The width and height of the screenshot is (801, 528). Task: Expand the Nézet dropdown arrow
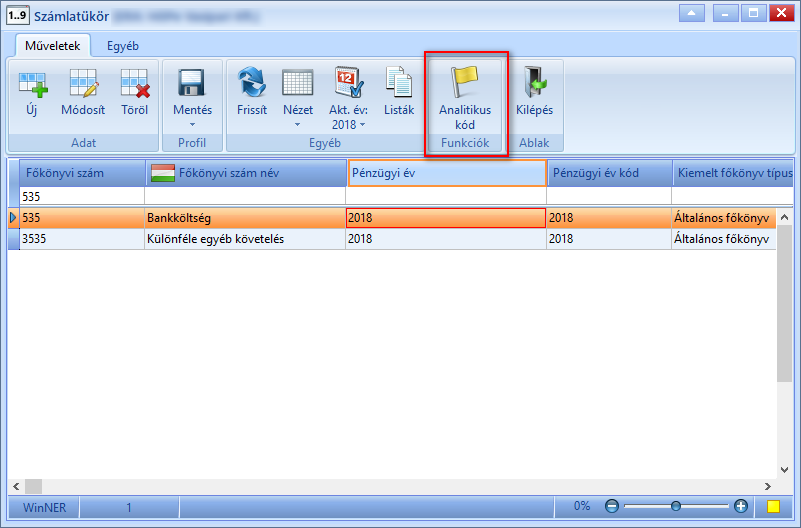tap(297, 124)
